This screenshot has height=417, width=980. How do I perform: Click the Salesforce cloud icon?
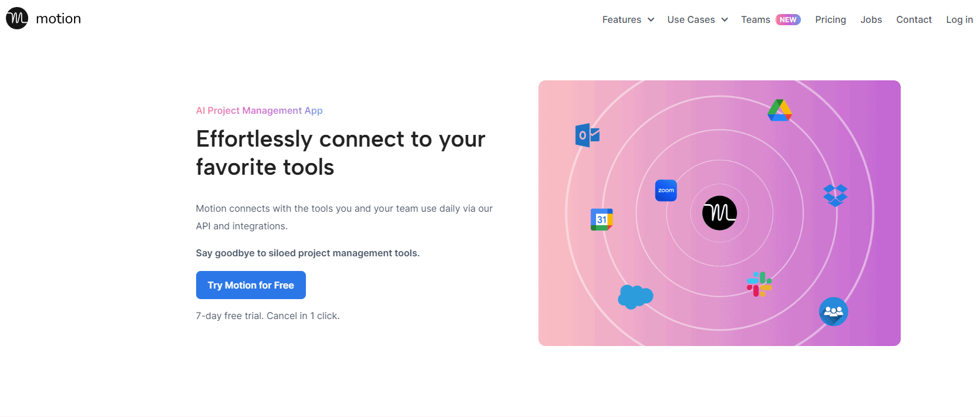click(635, 297)
